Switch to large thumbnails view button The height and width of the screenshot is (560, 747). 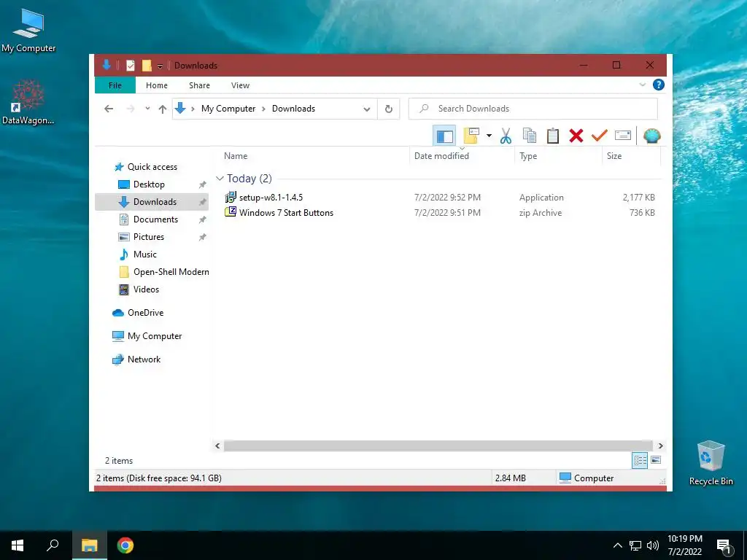[x=656, y=460]
